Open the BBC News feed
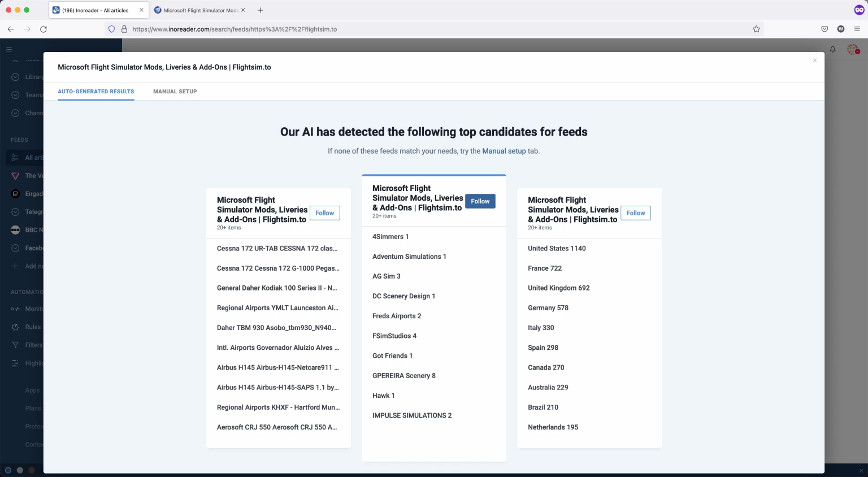The image size is (868, 477). tap(15, 229)
